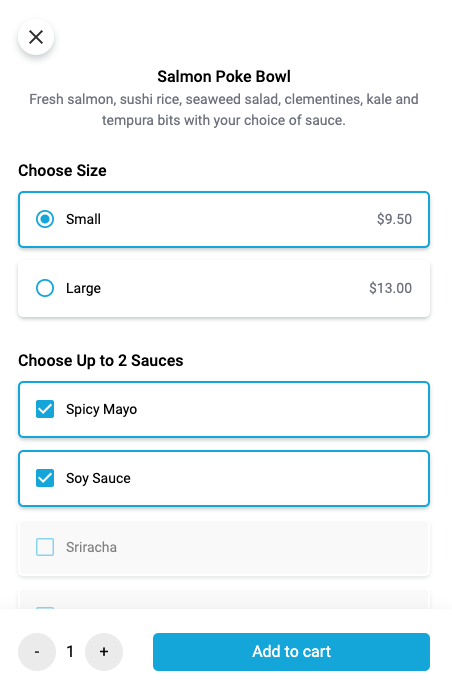Select the Small size radio button

(x=45, y=219)
